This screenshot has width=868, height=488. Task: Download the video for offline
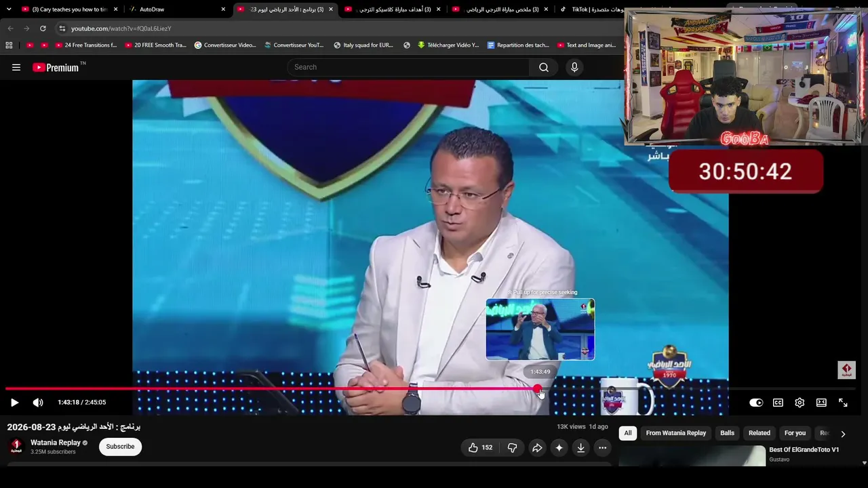[x=580, y=447]
